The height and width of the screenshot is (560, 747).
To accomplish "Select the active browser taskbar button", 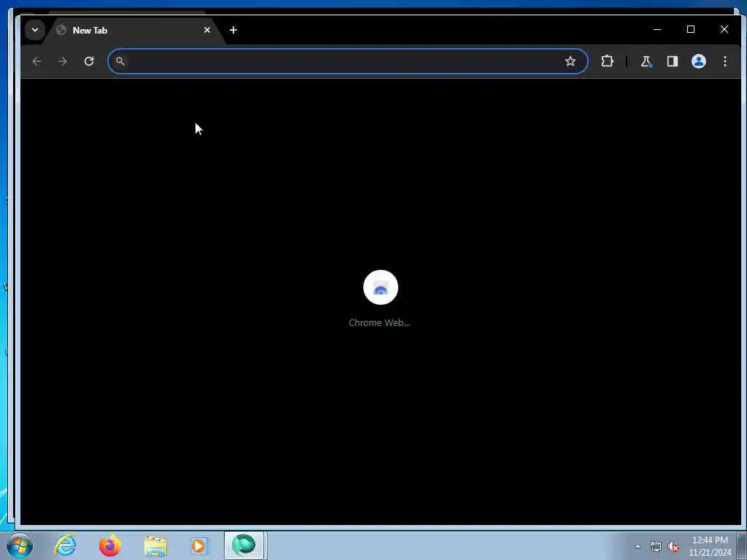I will pyautogui.click(x=244, y=545).
